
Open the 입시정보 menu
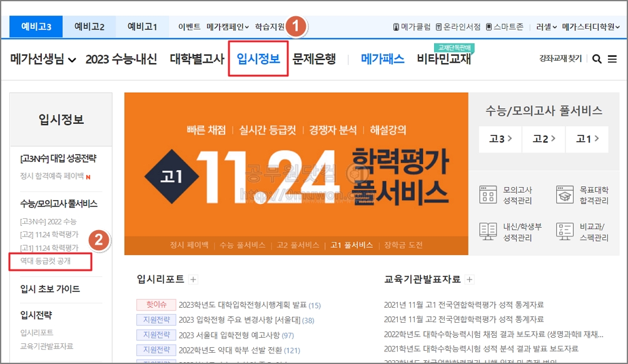[258, 59]
